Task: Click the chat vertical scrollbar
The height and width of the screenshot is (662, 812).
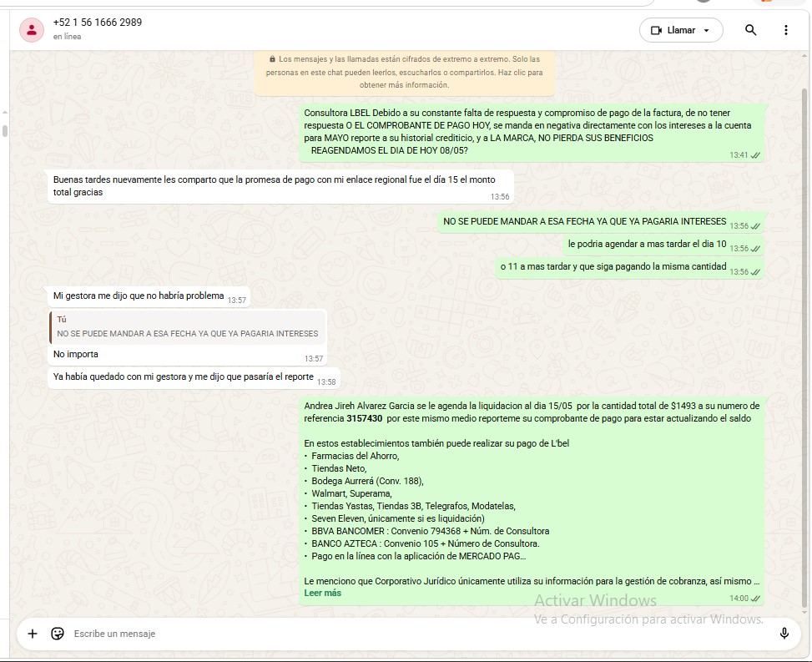Action: [x=804, y=347]
